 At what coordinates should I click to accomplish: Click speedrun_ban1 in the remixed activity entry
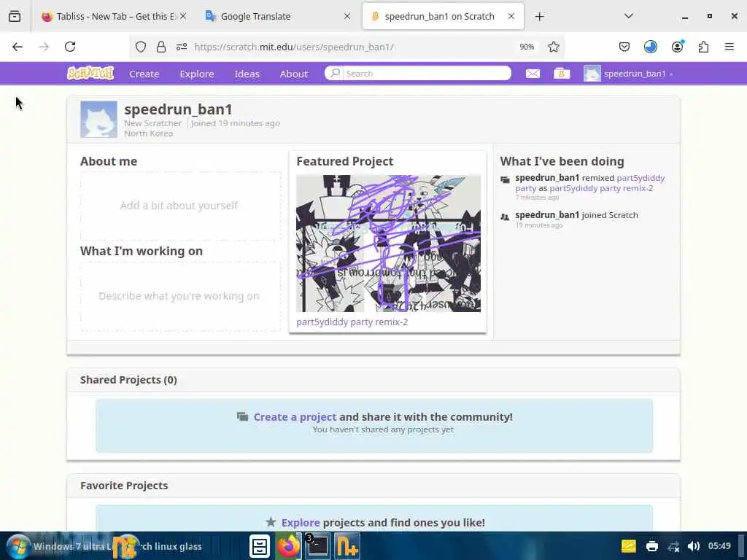pos(547,178)
